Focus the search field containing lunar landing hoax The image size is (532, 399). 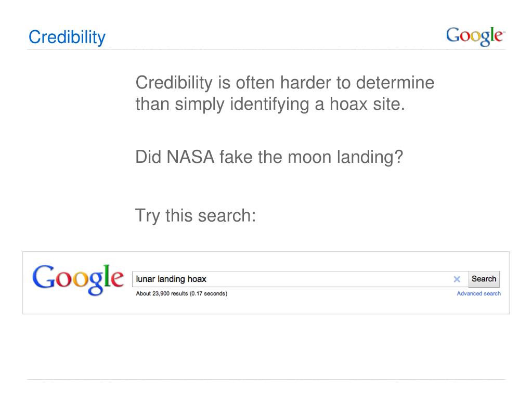(x=300, y=279)
